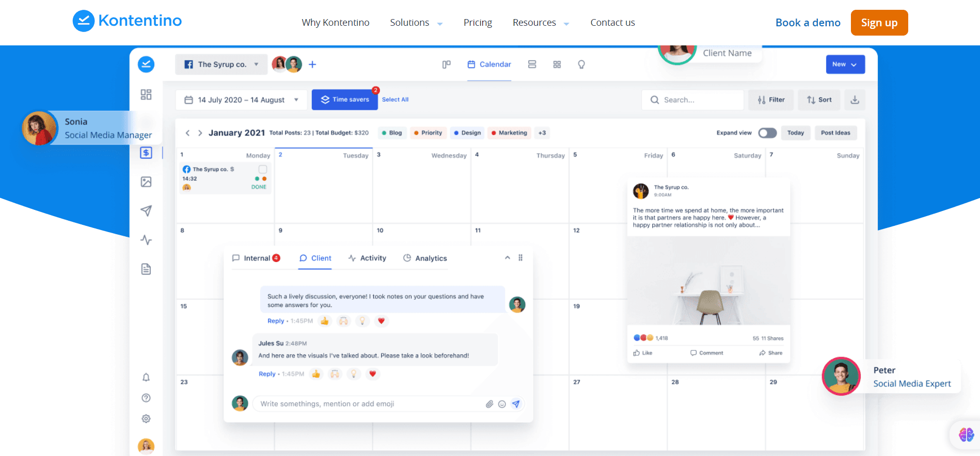
Task: Click the orange Sign up button
Action: 879,23
